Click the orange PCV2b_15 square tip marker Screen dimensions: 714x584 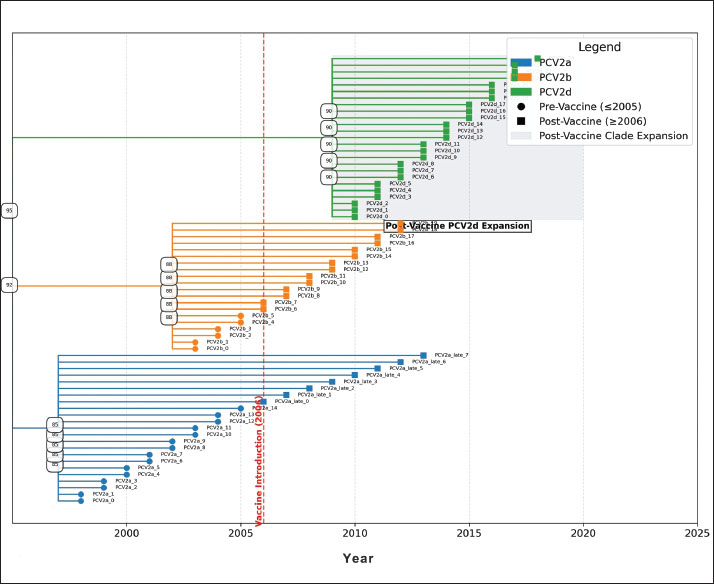pyautogui.click(x=355, y=250)
